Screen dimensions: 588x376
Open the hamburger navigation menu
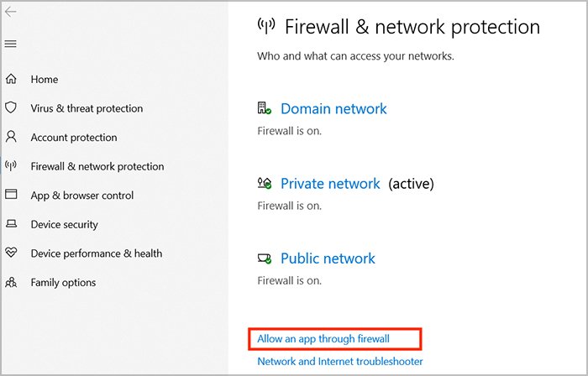(x=10, y=44)
